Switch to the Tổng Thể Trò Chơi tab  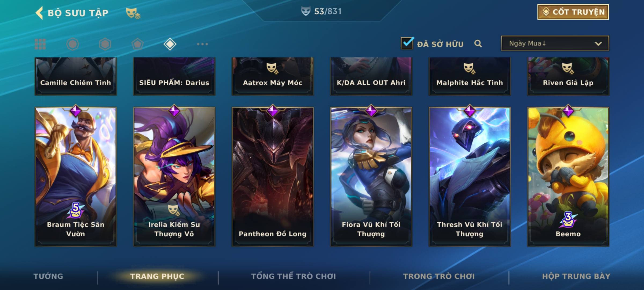point(294,276)
